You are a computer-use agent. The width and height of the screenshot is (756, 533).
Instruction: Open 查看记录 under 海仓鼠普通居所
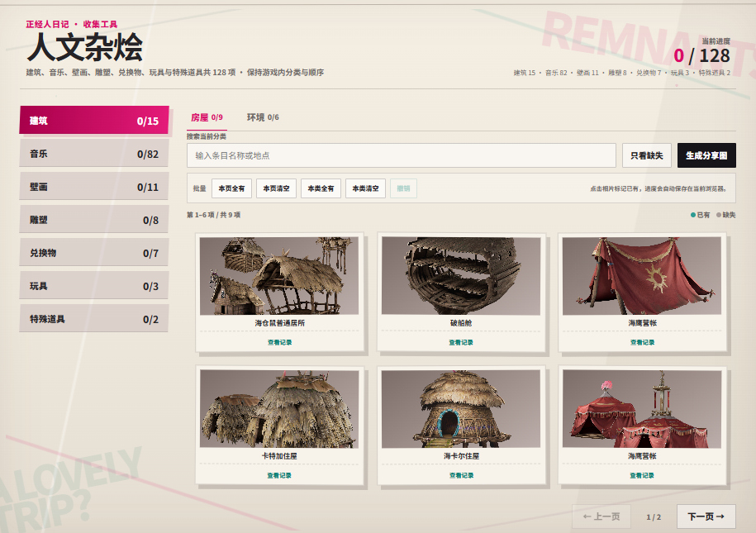(x=279, y=342)
